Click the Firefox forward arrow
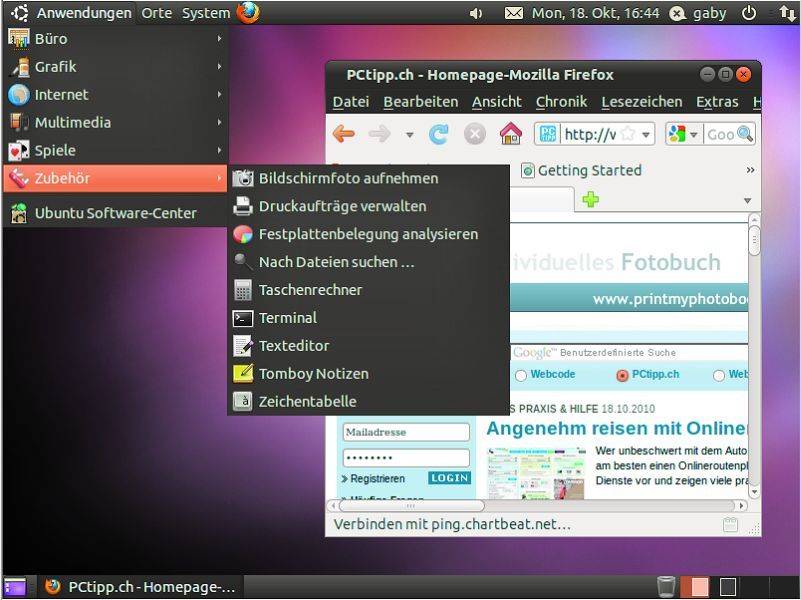Screen dimensions: 801x600 (380, 134)
